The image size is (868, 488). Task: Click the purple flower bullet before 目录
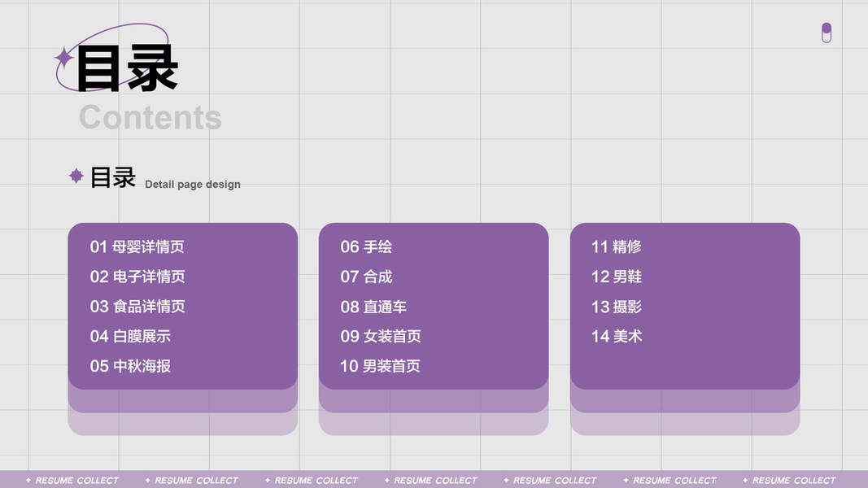click(76, 176)
